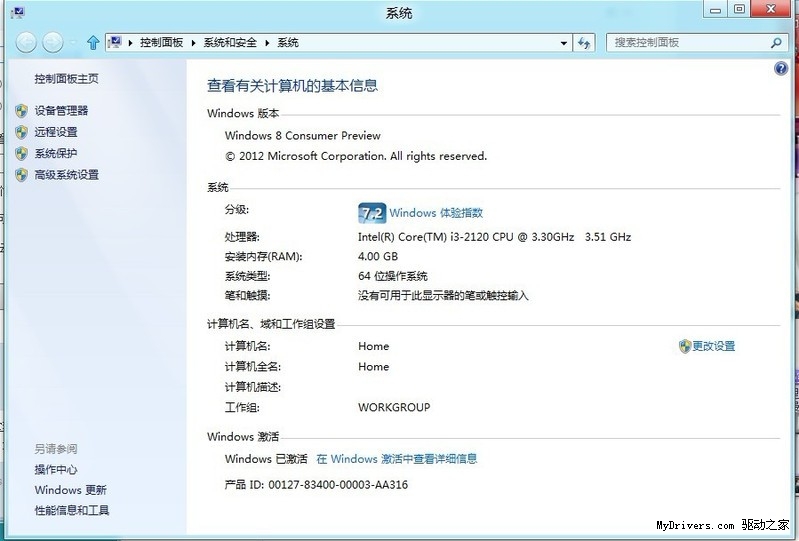Viewport: 799px width, 541px height.
Task: Click Home value beside 计算机全名
Action: point(374,367)
